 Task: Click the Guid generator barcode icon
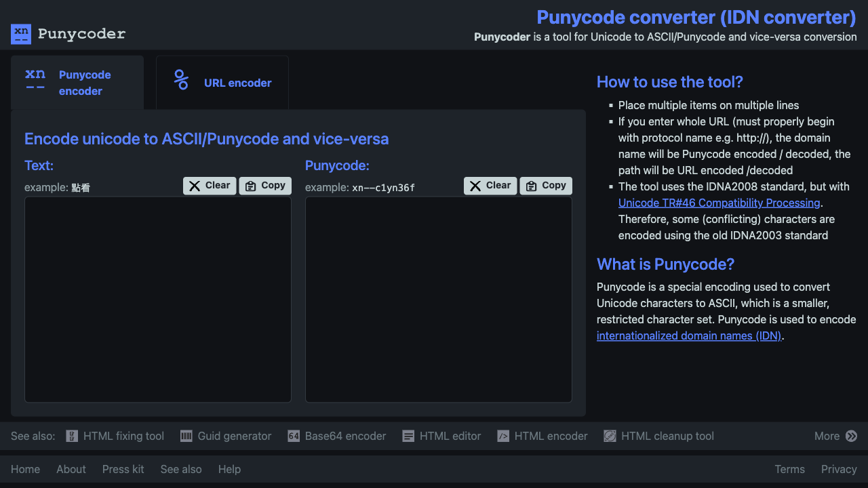pyautogui.click(x=186, y=436)
